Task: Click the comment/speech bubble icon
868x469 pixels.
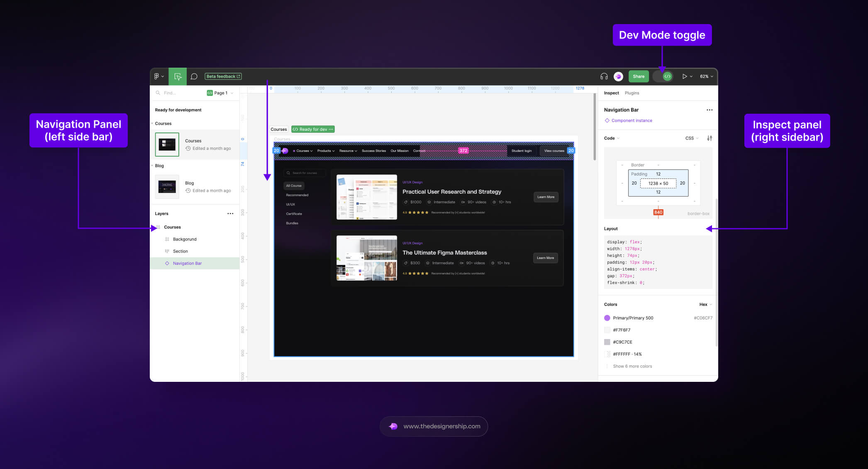Action: tap(194, 76)
